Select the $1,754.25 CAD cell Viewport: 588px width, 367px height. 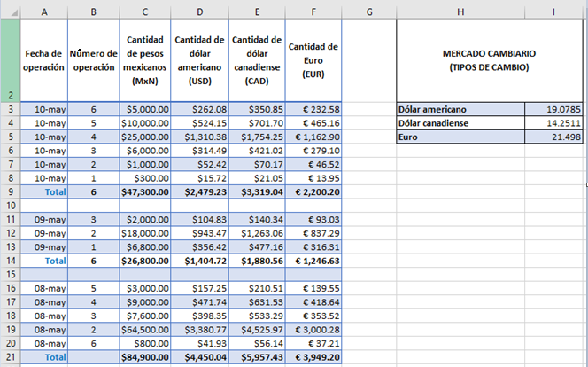tap(257, 137)
